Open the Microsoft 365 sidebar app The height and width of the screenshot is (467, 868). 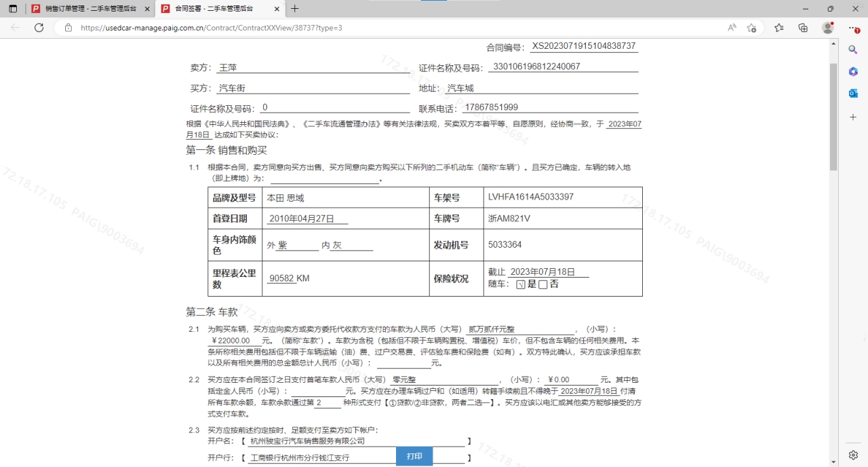tap(853, 71)
